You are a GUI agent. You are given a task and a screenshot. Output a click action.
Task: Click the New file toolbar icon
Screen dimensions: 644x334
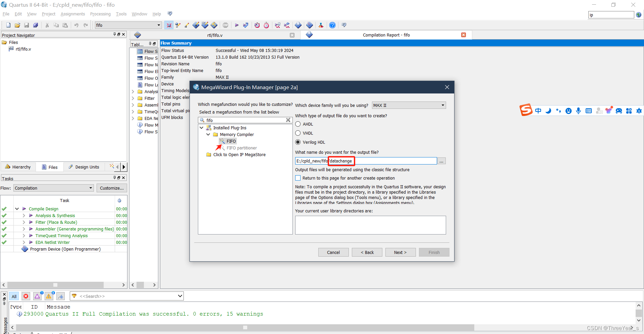click(8, 25)
